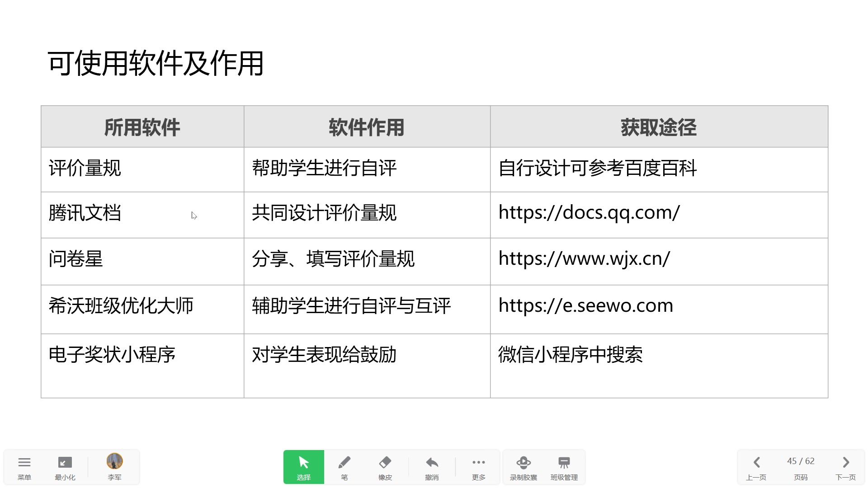
Task: Open the 更多 more tools panel
Action: pyautogui.click(x=478, y=467)
